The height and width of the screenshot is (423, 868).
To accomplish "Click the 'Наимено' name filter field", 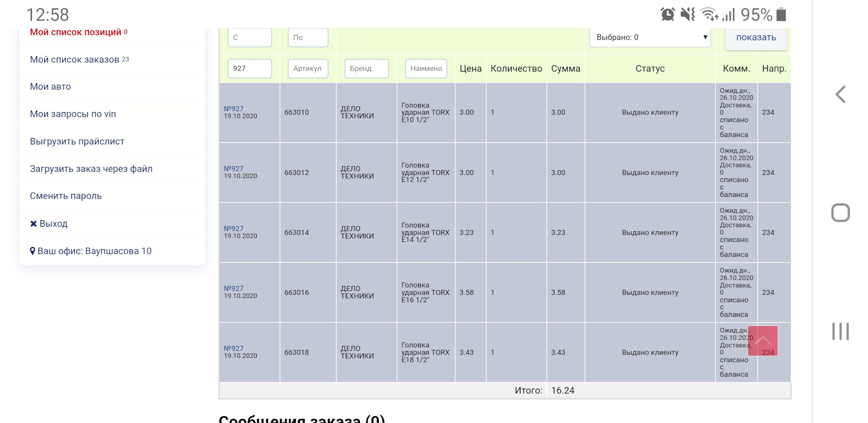I will tap(426, 68).
